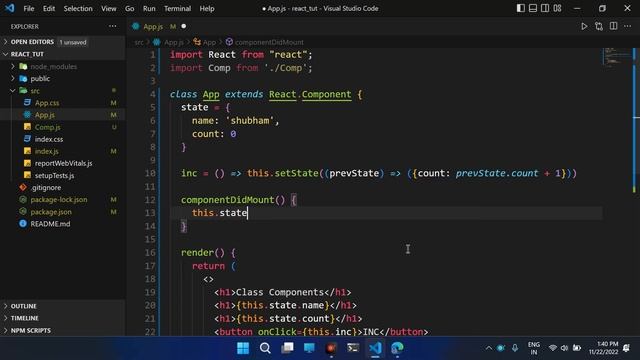This screenshot has height=360, width=640.
Task: Open Run menu
Action: pyautogui.click(x=149, y=8)
